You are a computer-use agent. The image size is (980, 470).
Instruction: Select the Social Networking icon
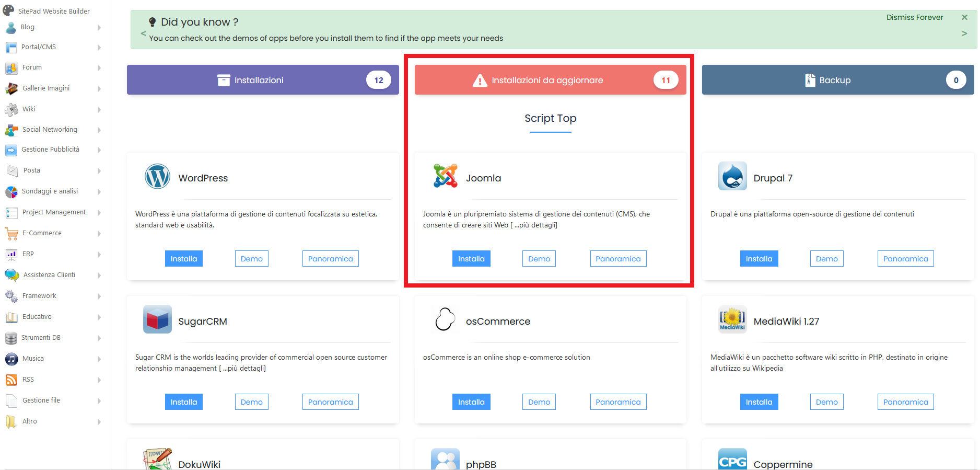11,130
